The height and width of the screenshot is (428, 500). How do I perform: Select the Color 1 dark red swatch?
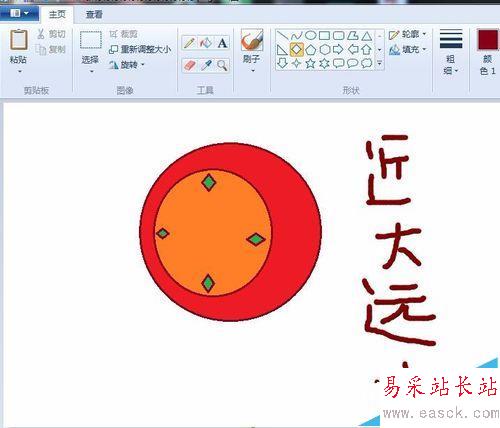point(488,39)
